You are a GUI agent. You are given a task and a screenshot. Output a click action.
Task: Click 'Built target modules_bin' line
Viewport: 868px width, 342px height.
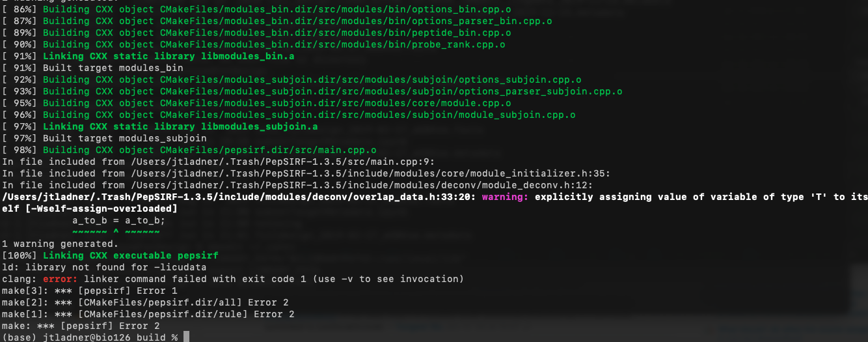(93, 68)
